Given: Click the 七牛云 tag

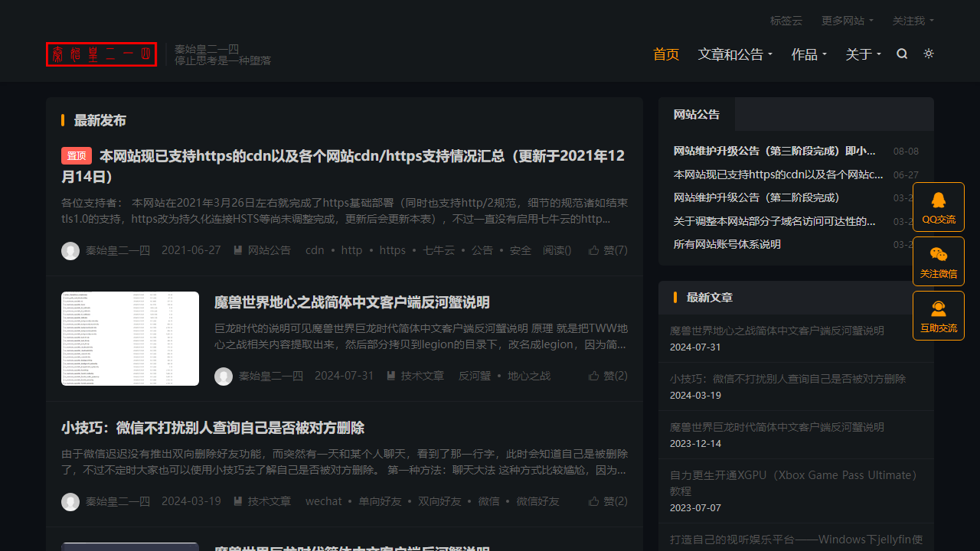Looking at the screenshot, I should tap(439, 250).
